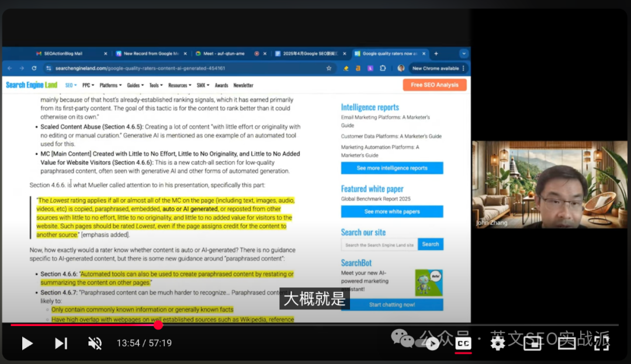Image resolution: width=631 pixels, height=364 pixels.
Task: Click See more intelligence reports button
Action: point(392,168)
